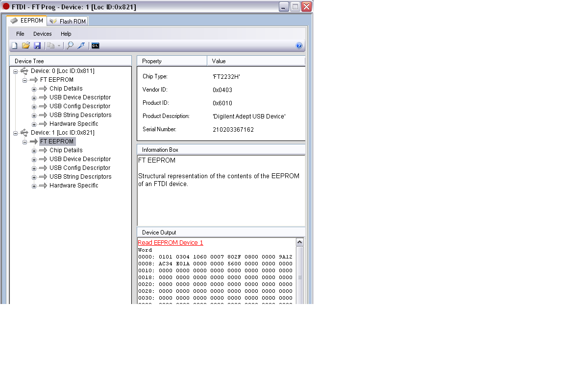Select USB Device Descriptor under Device 1

click(80, 159)
